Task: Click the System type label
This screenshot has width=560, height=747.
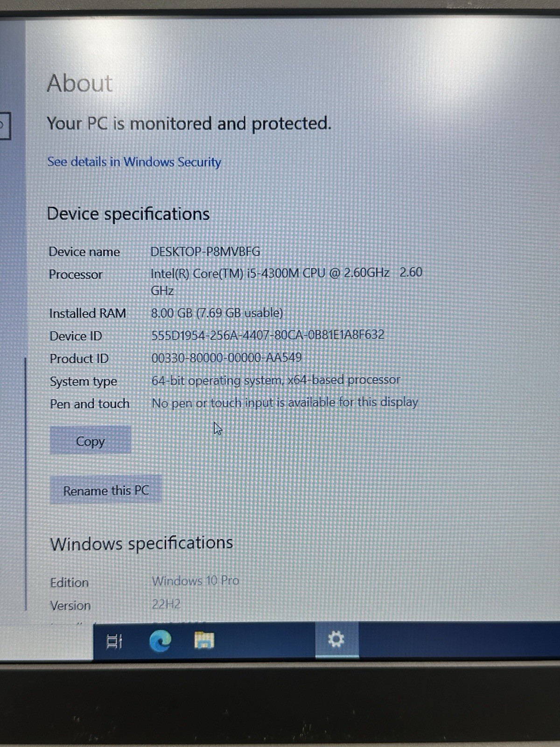Action: (84, 381)
